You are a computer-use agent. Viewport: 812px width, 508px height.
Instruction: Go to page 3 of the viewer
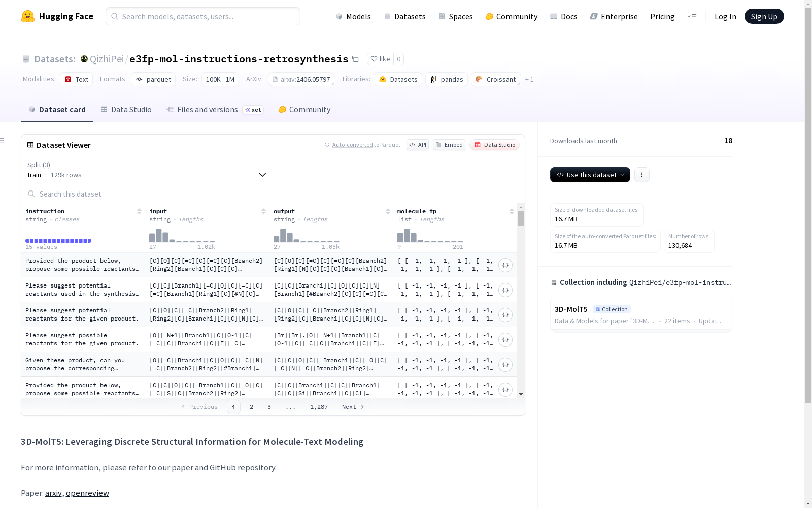click(x=269, y=407)
